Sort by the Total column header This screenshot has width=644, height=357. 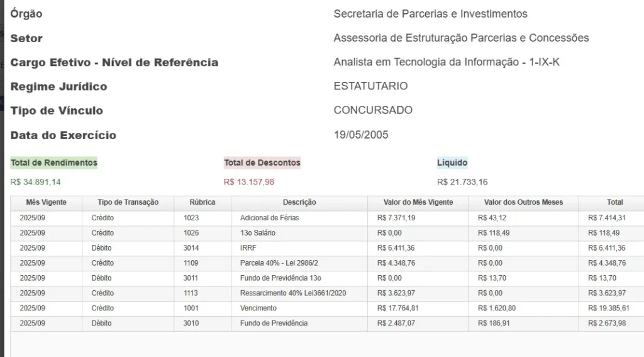614,203
